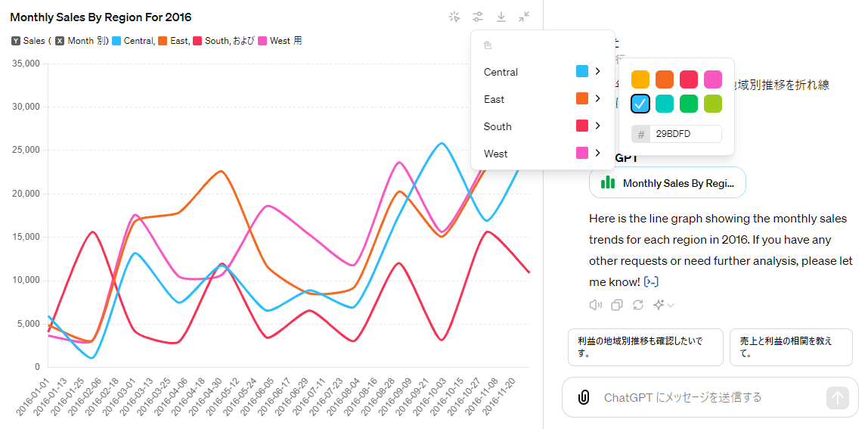868x429 pixels.
Task: Click the 利益の地域別推移 suggestion button
Action: 645,347
